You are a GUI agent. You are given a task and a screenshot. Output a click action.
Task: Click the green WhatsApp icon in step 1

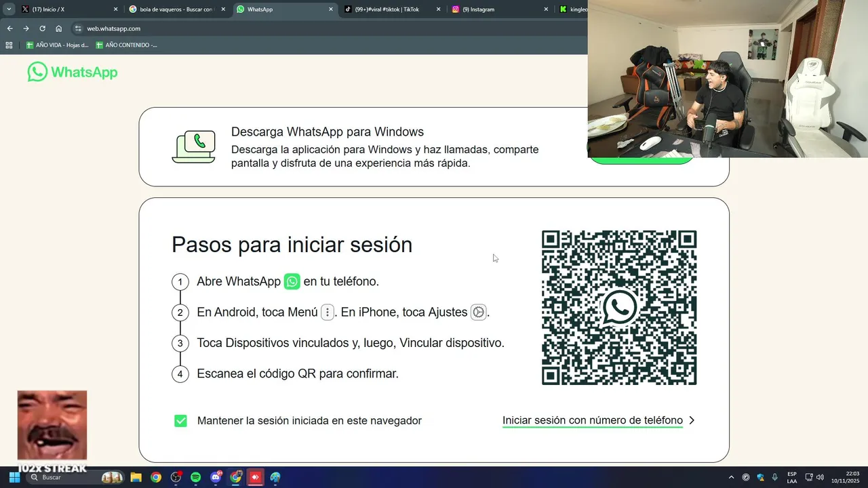click(292, 281)
